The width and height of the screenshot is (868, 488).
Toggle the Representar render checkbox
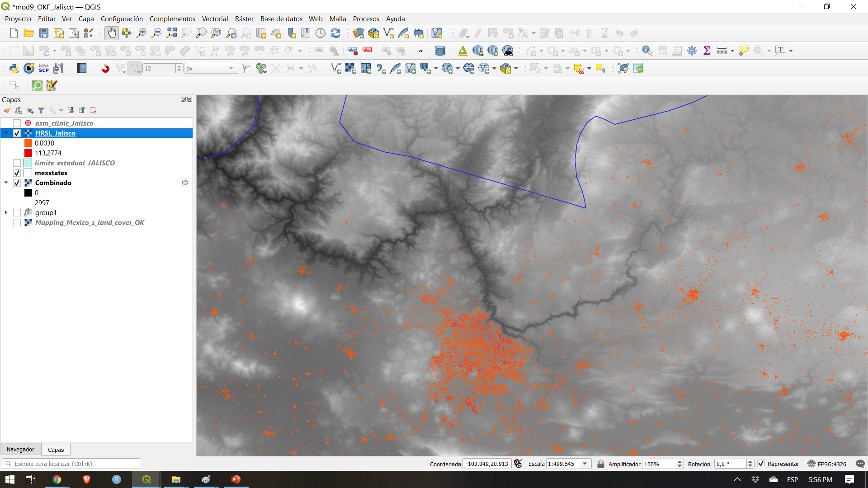click(761, 464)
